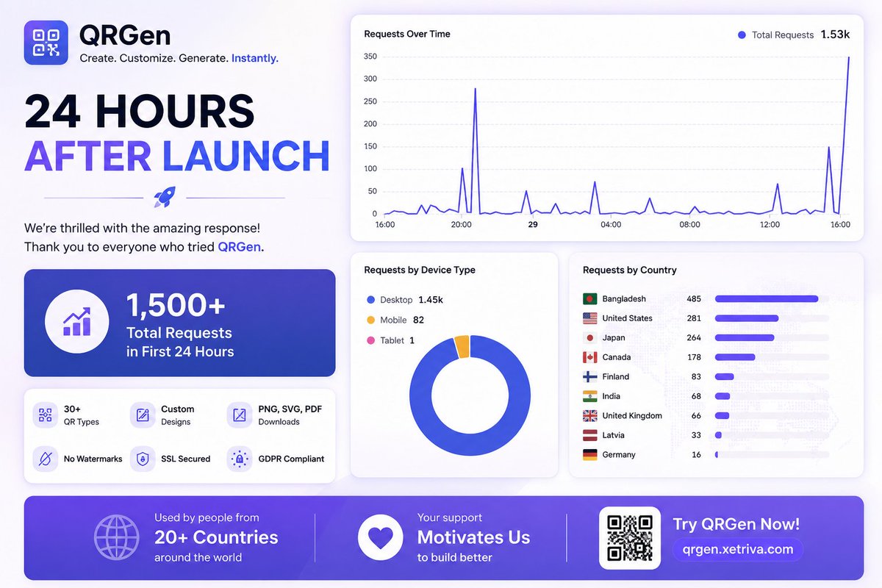Image resolution: width=882 pixels, height=588 pixels.
Task: Click the Finland count '83'
Action: tap(696, 376)
